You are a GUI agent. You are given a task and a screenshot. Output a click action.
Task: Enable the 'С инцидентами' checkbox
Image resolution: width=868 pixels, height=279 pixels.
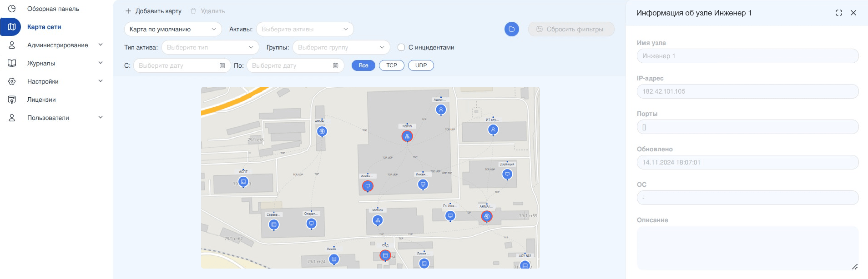(401, 47)
